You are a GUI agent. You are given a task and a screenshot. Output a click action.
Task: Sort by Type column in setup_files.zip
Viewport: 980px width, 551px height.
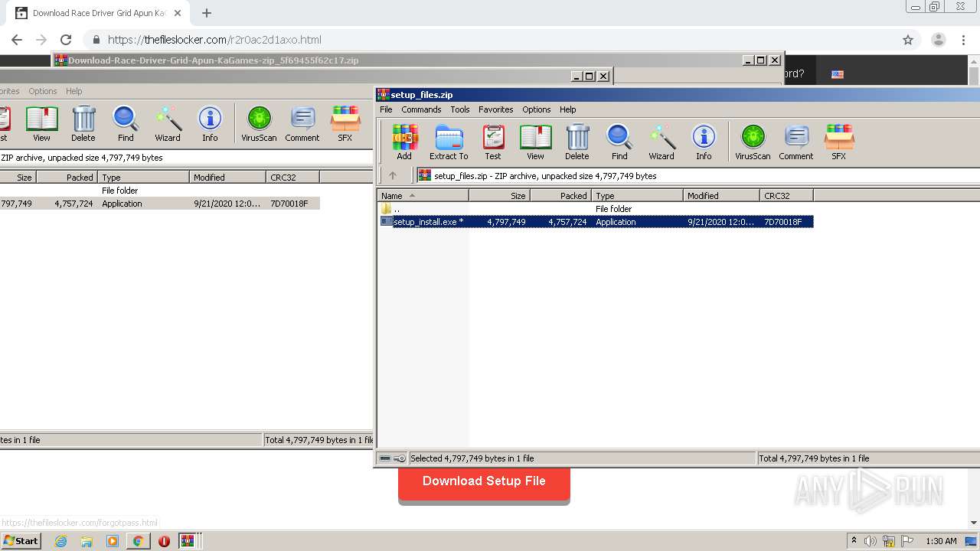(x=638, y=196)
